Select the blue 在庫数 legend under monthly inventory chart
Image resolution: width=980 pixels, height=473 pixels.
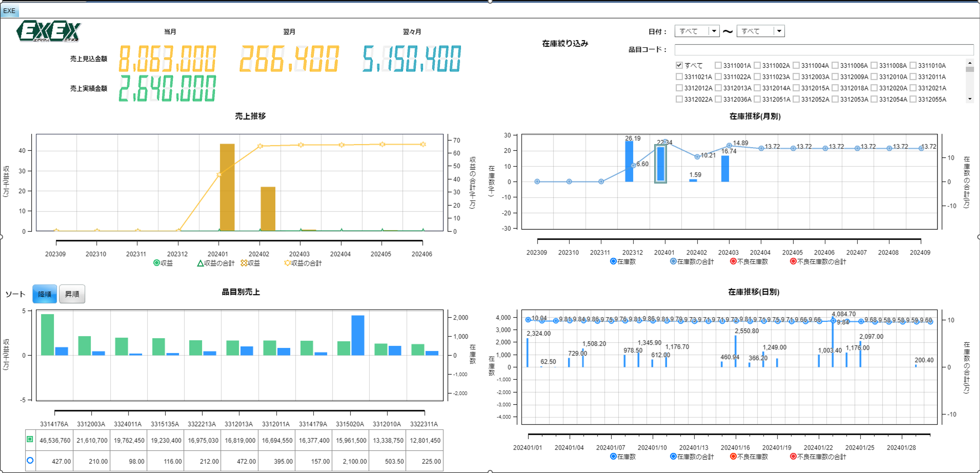click(x=613, y=261)
